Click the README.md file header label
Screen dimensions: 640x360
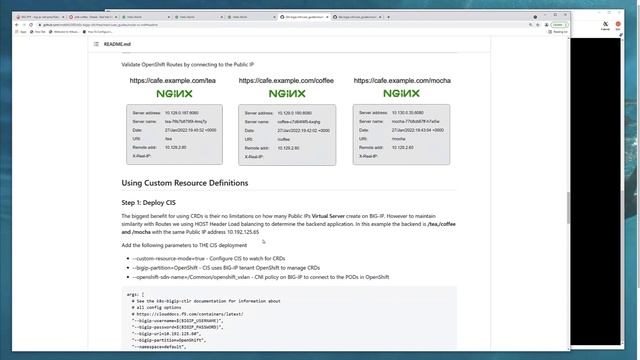click(x=117, y=44)
